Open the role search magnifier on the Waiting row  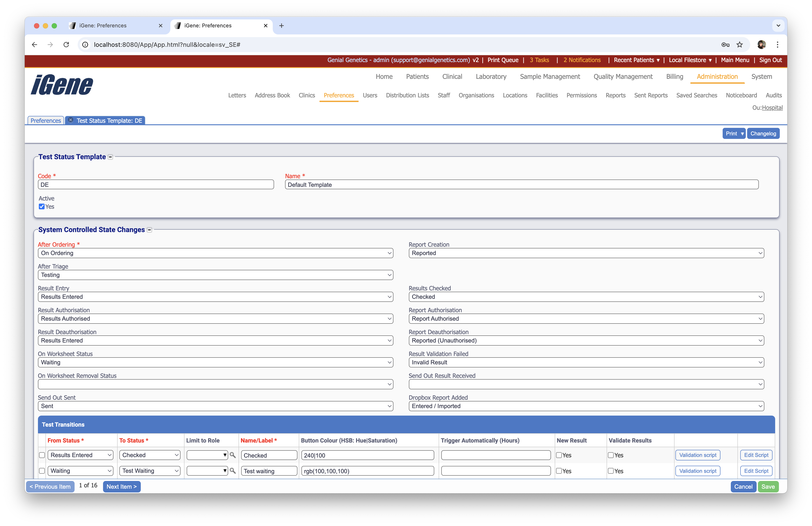tap(233, 471)
